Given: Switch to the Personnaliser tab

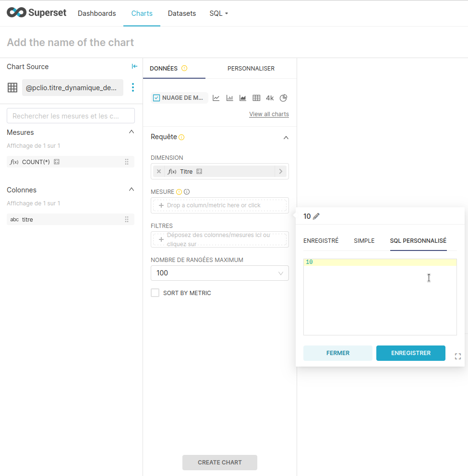Looking at the screenshot, I should tap(251, 69).
